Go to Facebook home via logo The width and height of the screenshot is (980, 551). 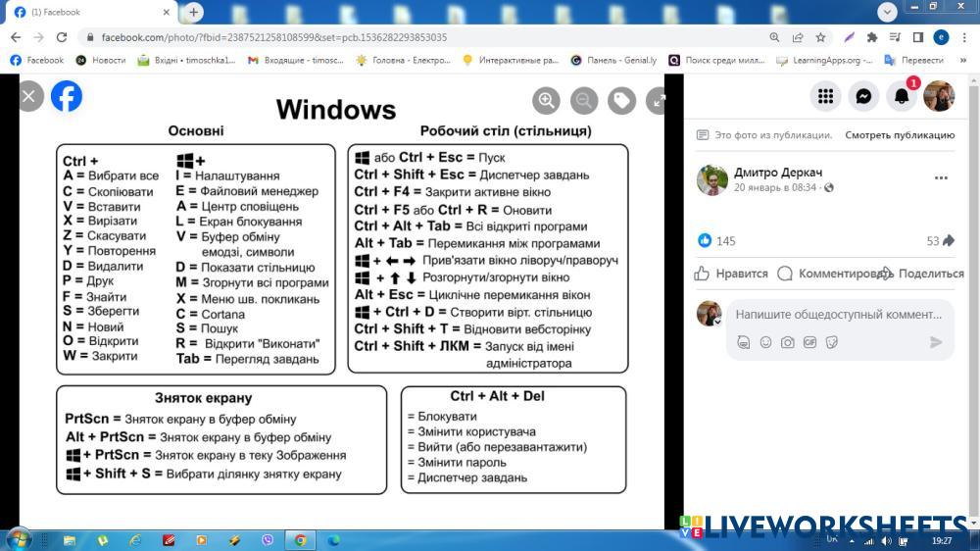tap(67, 96)
